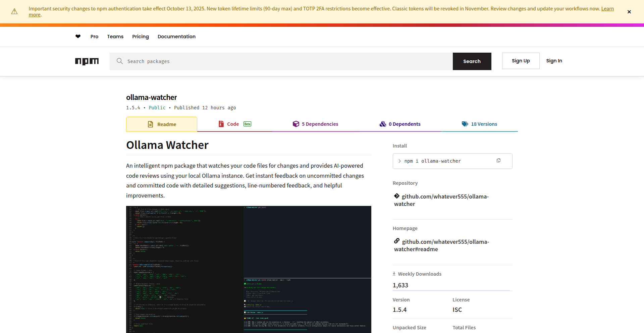The width and height of the screenshot is (644, 333).
Task: Click the warning triangle in the security banner
Action: (14, 11)
